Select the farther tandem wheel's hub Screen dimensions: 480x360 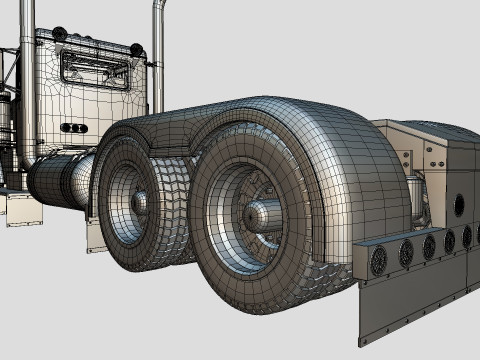click(x=139, y=202)
